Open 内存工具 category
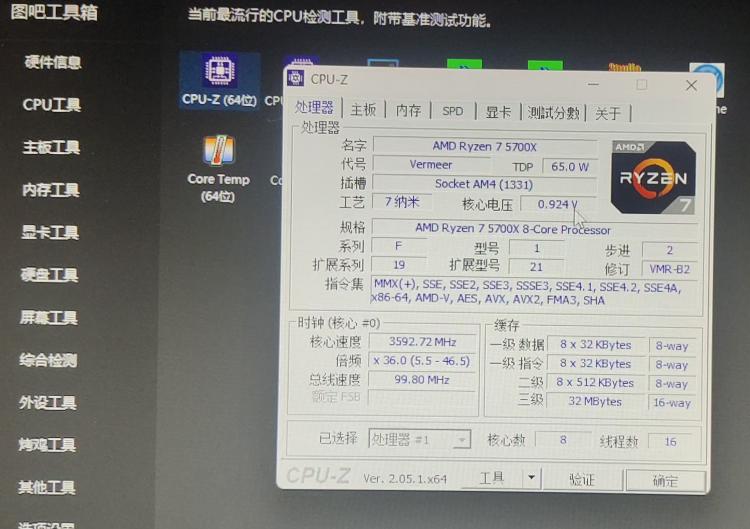750x529 pixels. point(51,190)
